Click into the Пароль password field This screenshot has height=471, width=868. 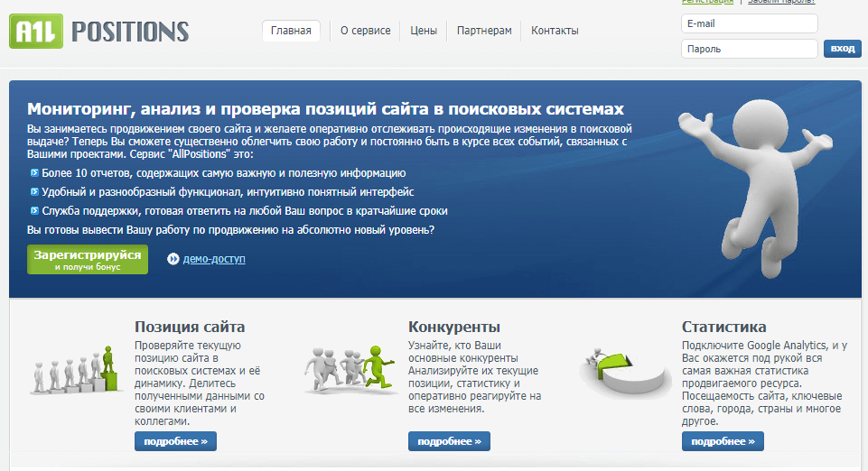pos(749,49)
